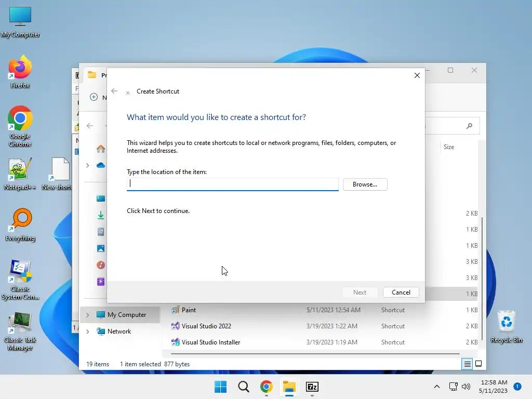
Task: Select the Classic System Control desktop icon
Action: click(20, 280)
